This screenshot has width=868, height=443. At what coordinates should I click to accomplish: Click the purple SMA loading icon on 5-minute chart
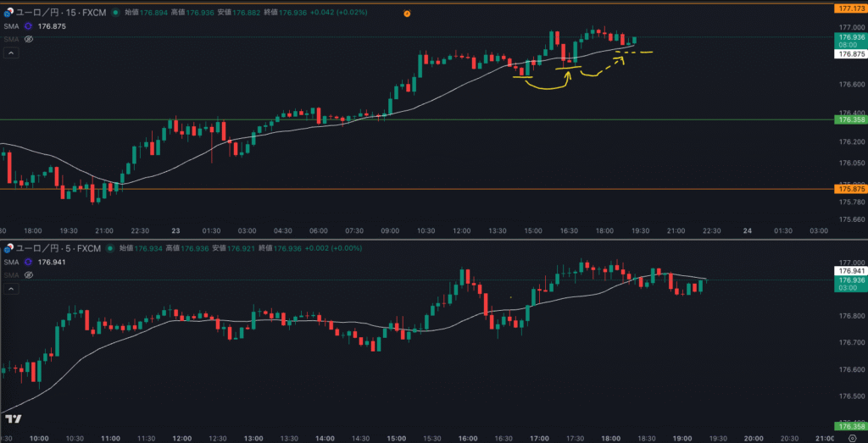[x=28, y=263]
